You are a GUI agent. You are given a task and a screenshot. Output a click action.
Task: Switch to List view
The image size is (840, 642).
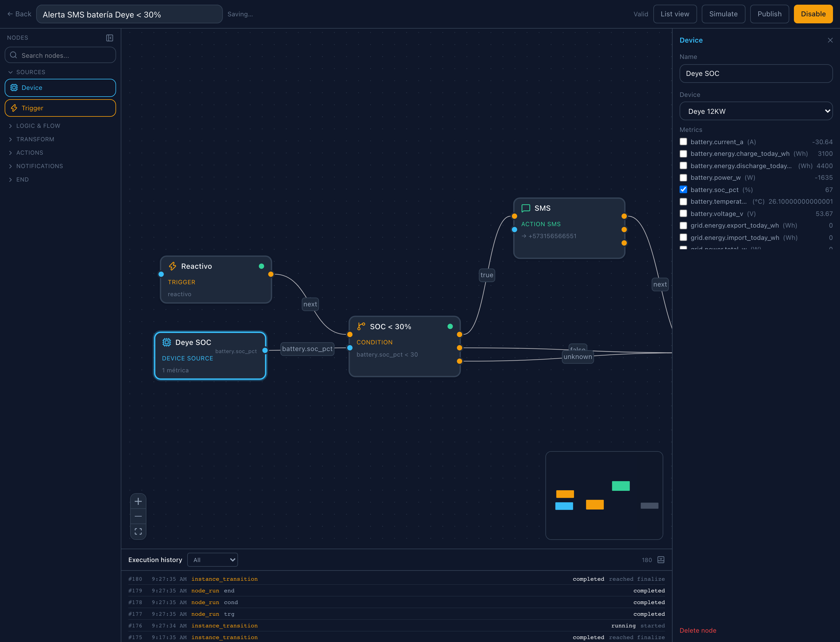675,14
